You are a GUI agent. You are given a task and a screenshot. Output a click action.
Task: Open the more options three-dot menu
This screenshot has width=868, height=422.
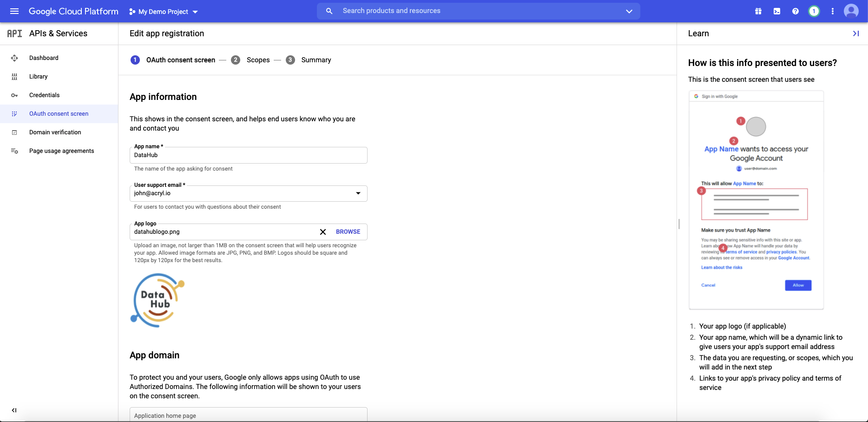tap(833, 11)
